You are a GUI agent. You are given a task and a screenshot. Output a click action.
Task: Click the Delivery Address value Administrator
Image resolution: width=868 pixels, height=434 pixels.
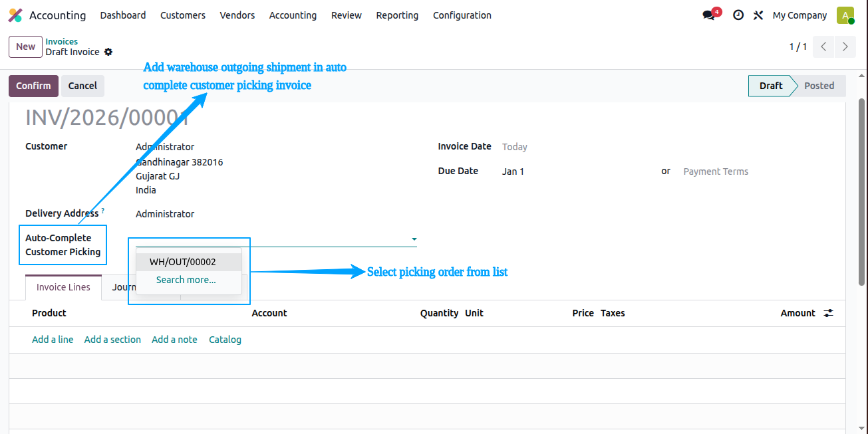tap(165, 214)
